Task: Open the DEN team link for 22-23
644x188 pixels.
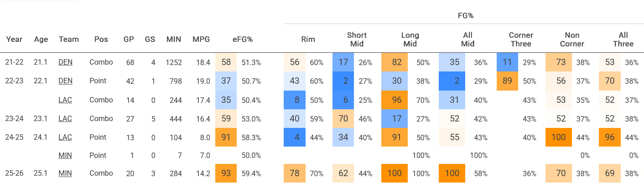Action: (65, 81)
